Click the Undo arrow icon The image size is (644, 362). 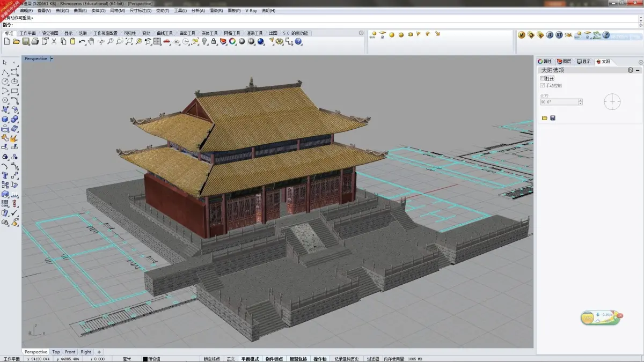82,41
